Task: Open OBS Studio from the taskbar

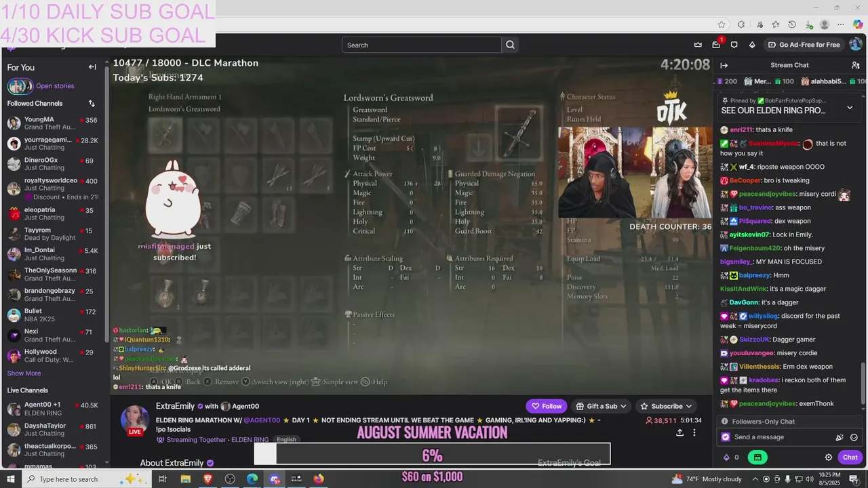Action: pyautogui.click(x=230, y=479)
